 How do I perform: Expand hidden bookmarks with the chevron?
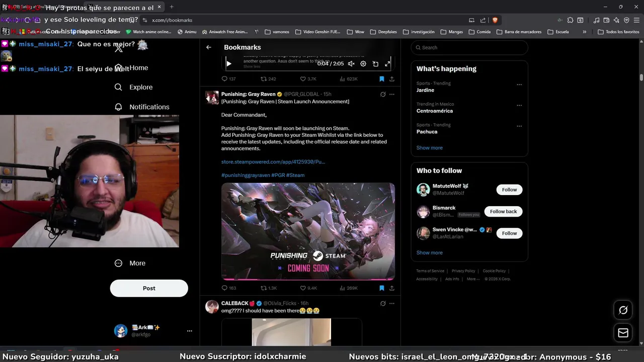[584, 32]
